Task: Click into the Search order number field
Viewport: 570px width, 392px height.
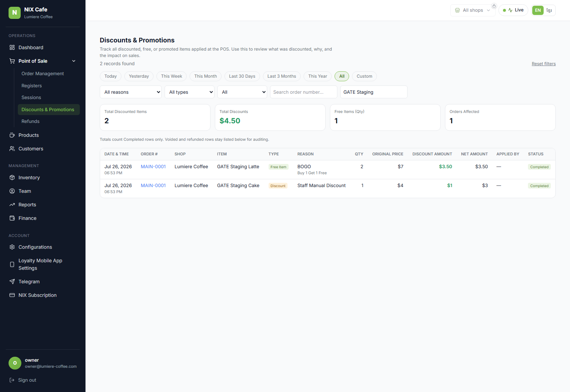Action: click(304, 92)
